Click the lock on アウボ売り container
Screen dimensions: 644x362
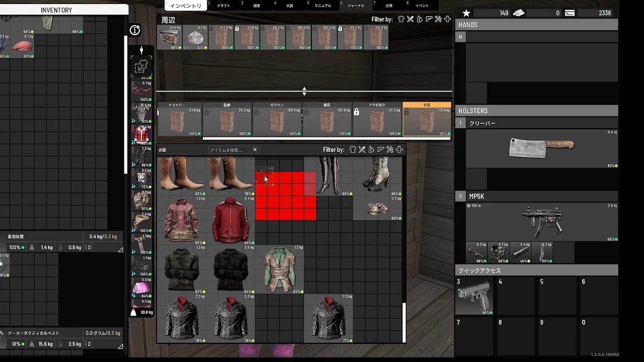click(x=356, y=112)
